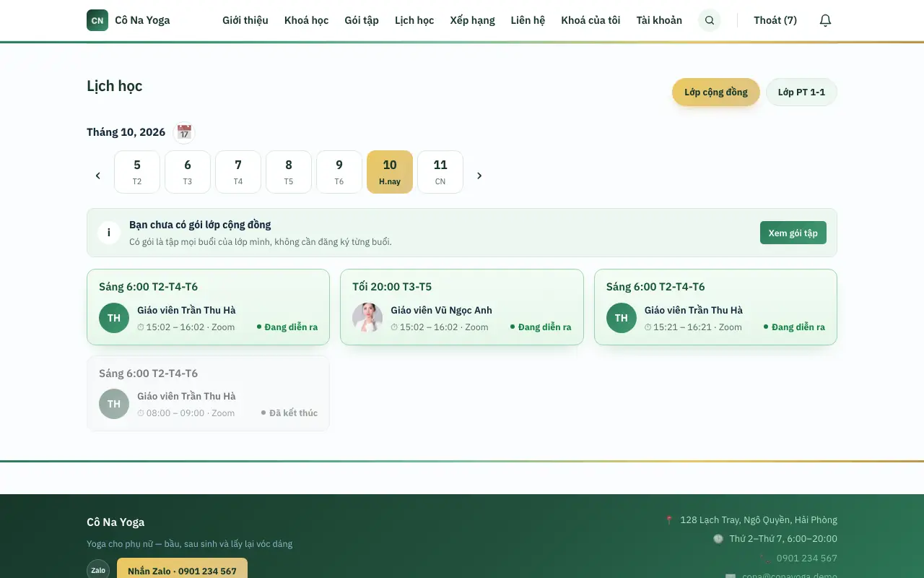Open the Tối 20:00 T3-T5 class card

click(x=462, y=307)
